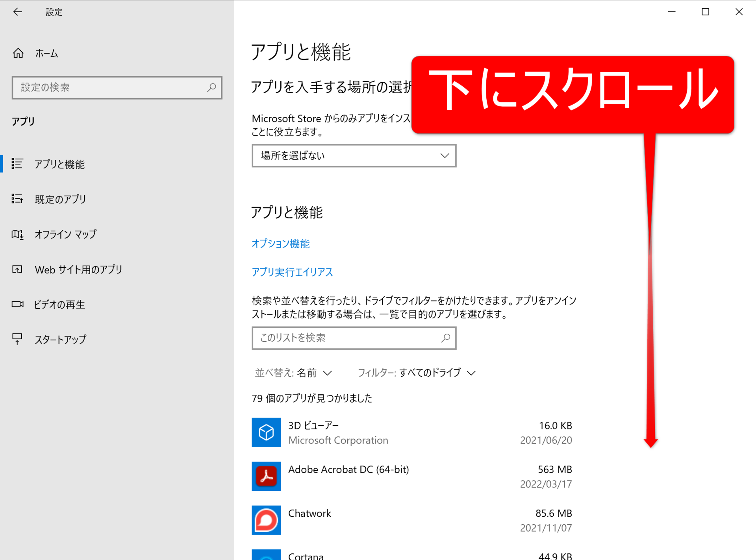Open the オプション機能 link
This screenshot has height=560, width=756.
click(x=280, y=244)
